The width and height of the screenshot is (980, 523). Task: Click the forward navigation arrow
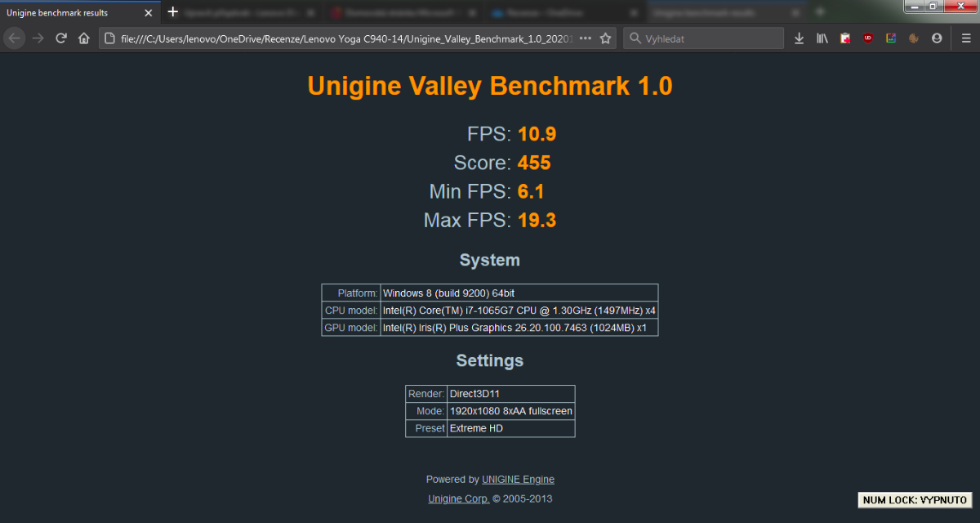38,38
